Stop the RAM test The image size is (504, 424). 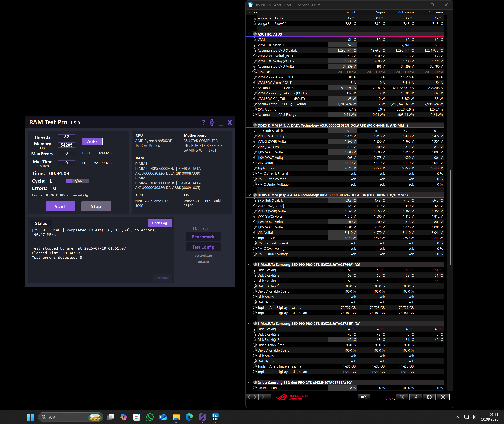tap(96, 207)
